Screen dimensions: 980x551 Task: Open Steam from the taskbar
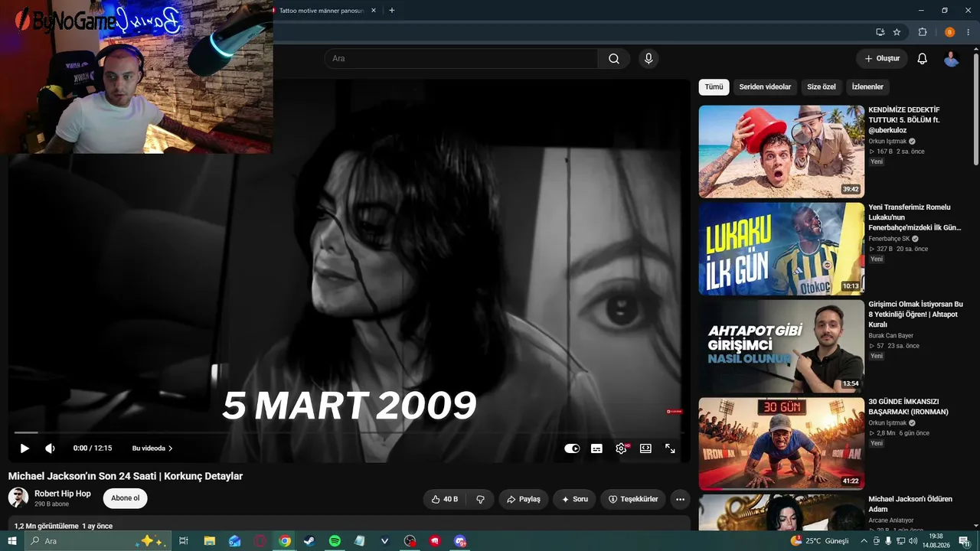tap(309, 541)
